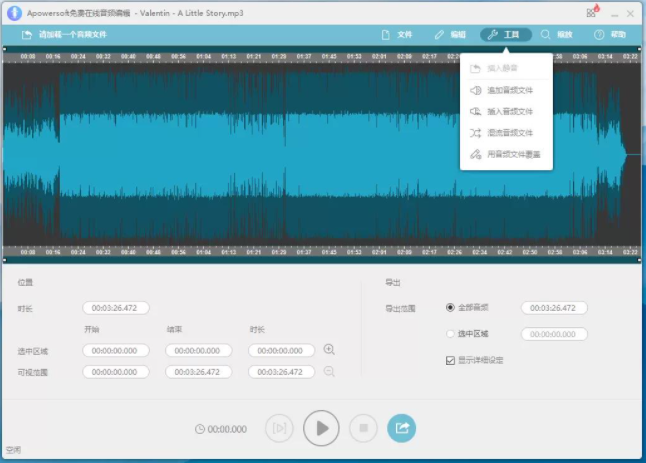Screen dimensions: 646x463
Task: Stop playback with the square stop button
Action: click(x=363, y=428)
